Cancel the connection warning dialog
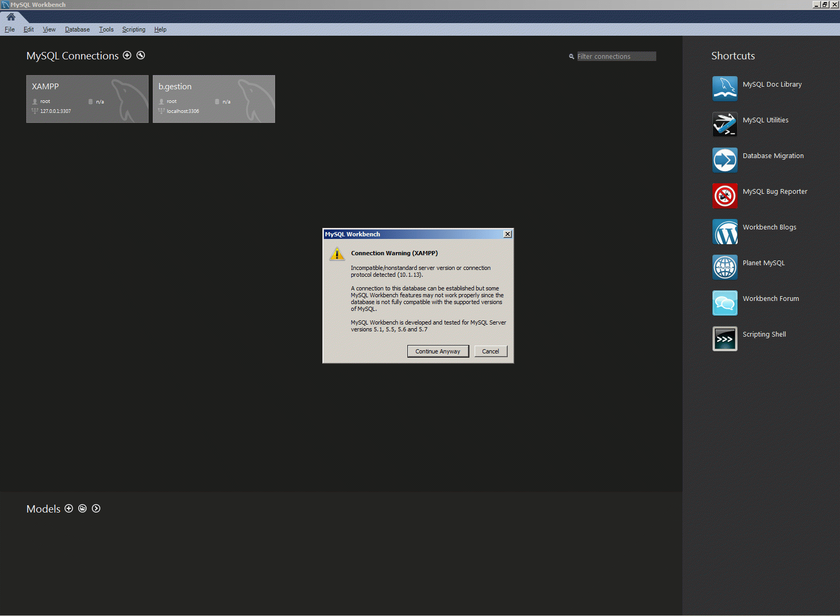Screen dimensions: 840x616 (x=491, y=351)
